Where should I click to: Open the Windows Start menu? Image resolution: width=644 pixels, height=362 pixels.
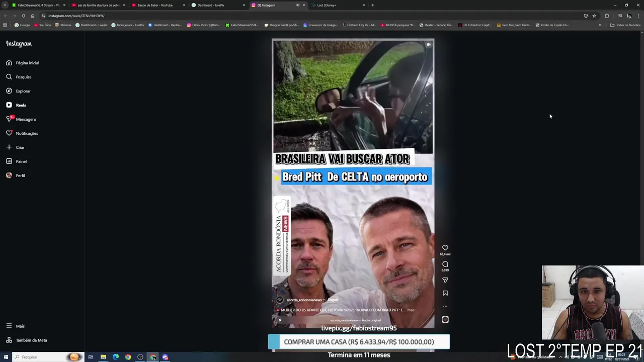[5, 357]
